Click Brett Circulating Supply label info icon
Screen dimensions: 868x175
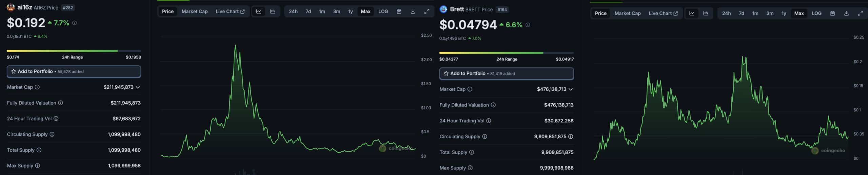click(485, 136)
